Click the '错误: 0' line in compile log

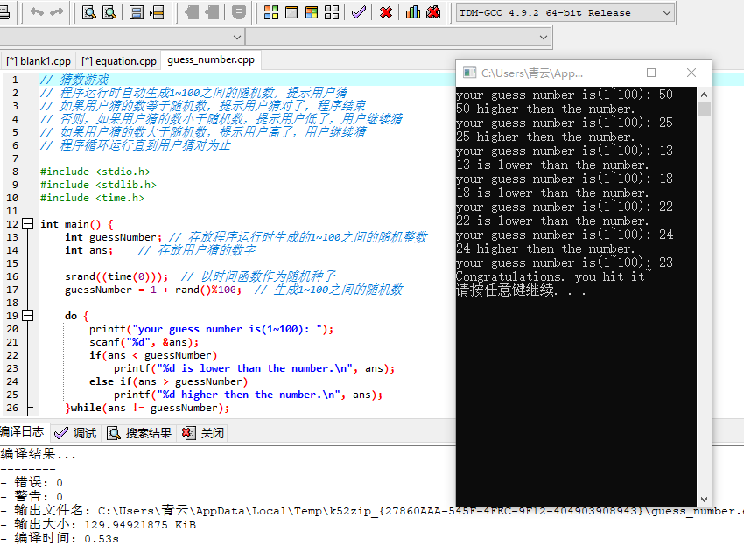click(32, 483)
